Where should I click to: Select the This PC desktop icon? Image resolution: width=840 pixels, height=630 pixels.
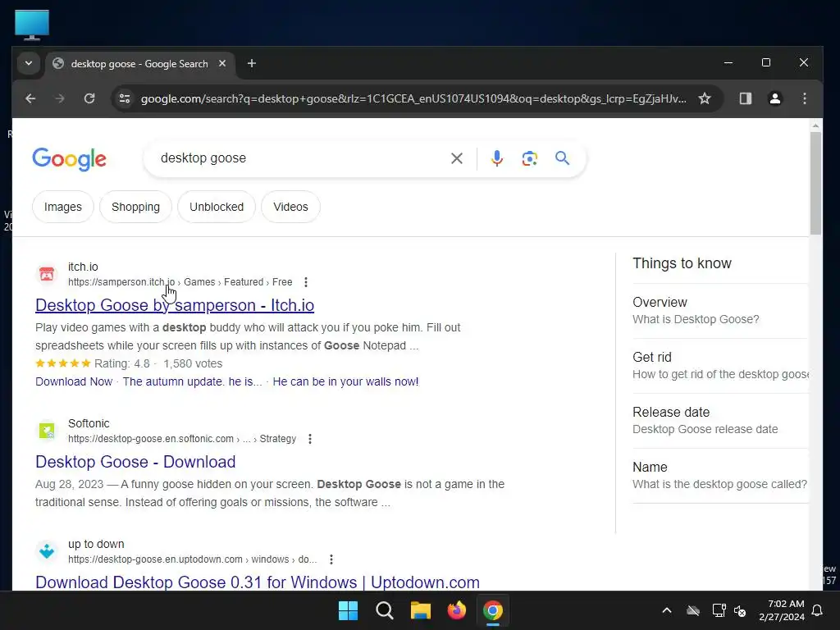click(x=32, y=25)
